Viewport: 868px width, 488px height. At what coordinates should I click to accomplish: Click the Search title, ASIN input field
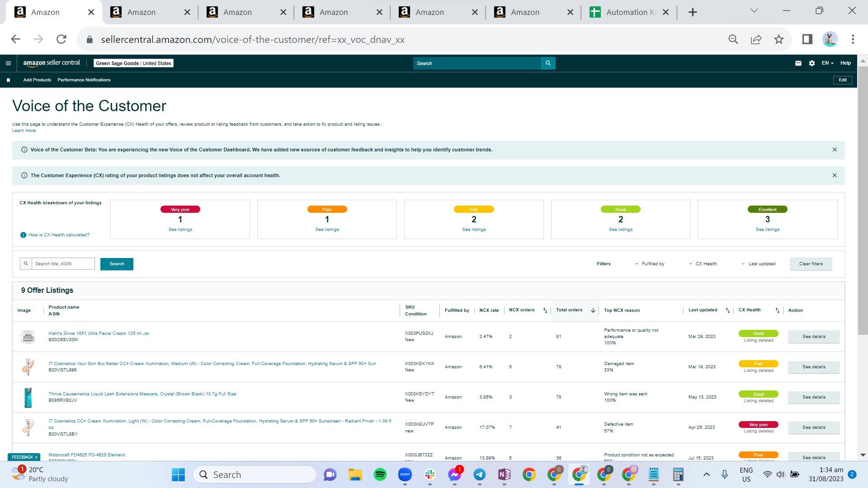(x=63, y=264)
